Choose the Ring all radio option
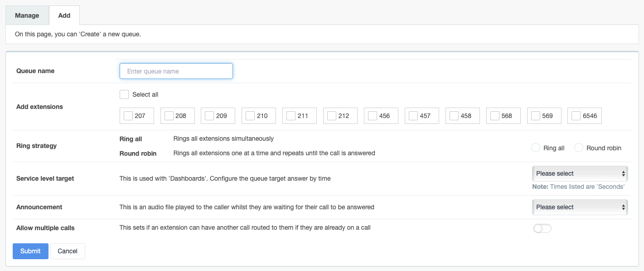 click(x=536, y=148)
